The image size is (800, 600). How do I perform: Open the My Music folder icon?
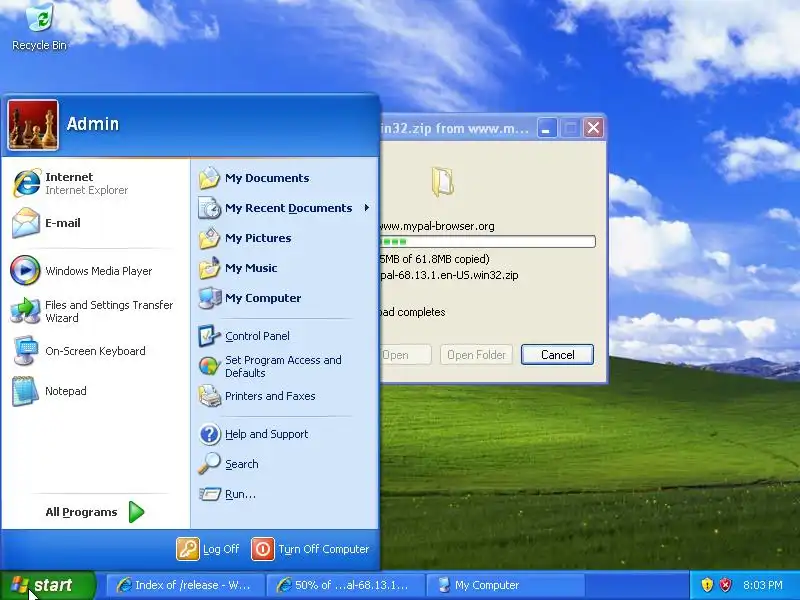coord(209,268)
